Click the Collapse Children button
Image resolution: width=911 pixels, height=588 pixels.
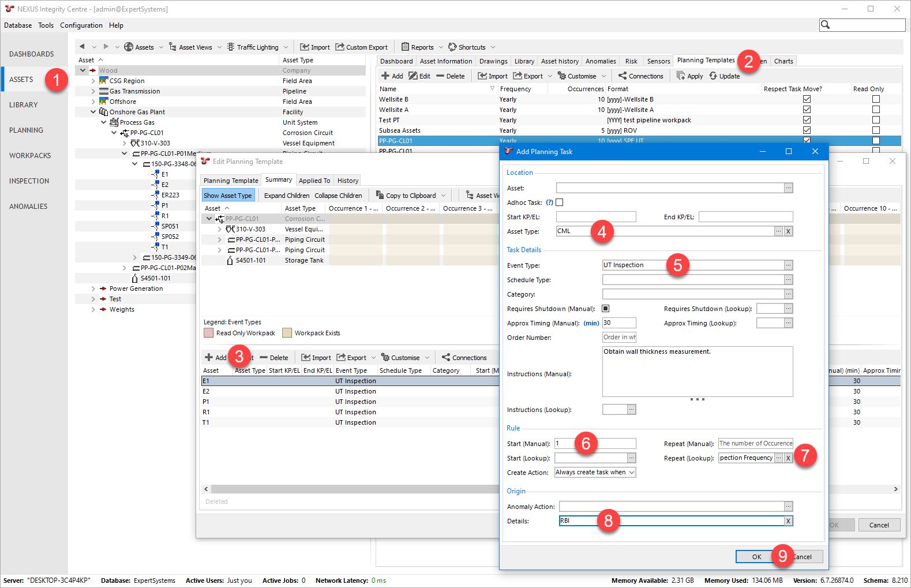click(338, 196)
